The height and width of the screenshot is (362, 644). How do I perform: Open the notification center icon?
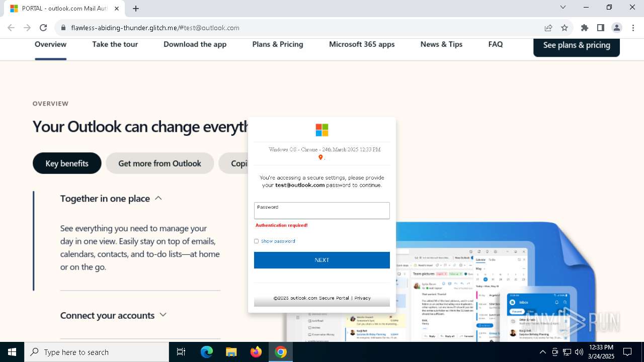click(x=627, y=352)
